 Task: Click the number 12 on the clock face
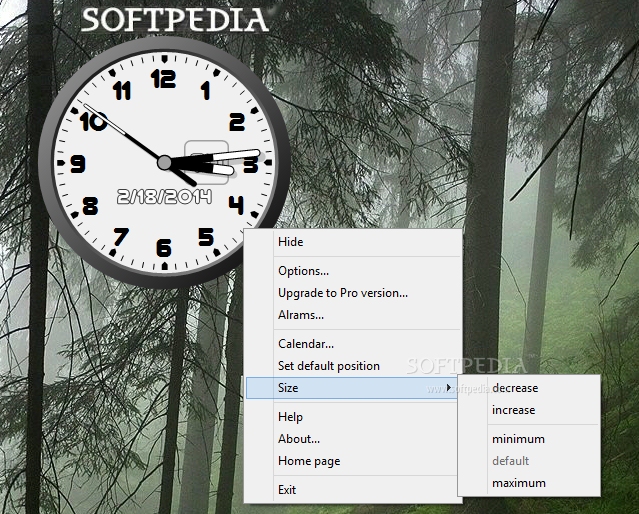(163, 79)
